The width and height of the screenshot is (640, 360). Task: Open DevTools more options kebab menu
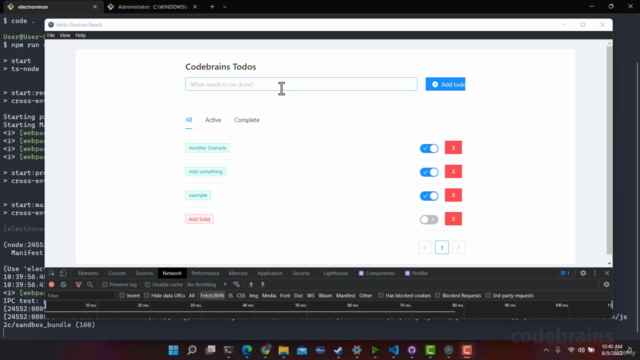tap(595, 273)
